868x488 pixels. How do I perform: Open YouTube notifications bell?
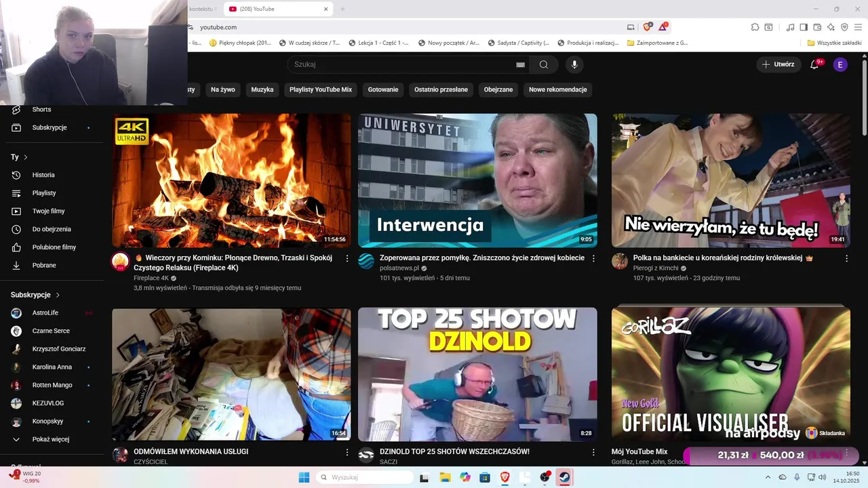pos(815,64)
